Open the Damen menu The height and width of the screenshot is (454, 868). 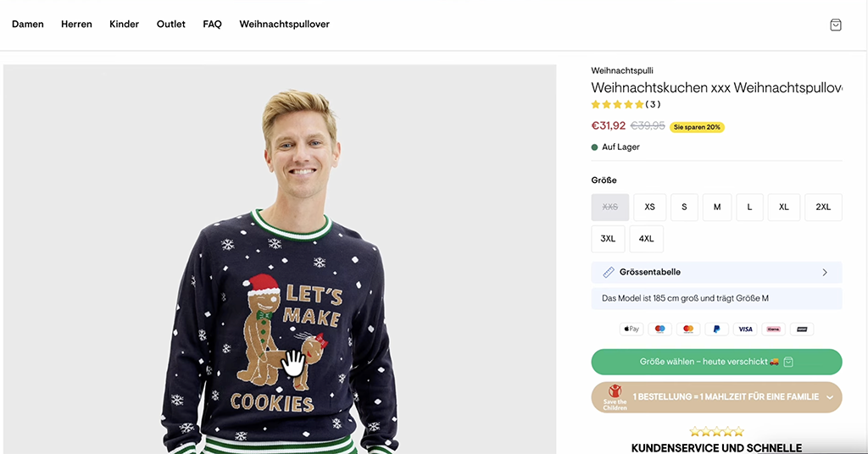tap(28, 25)
